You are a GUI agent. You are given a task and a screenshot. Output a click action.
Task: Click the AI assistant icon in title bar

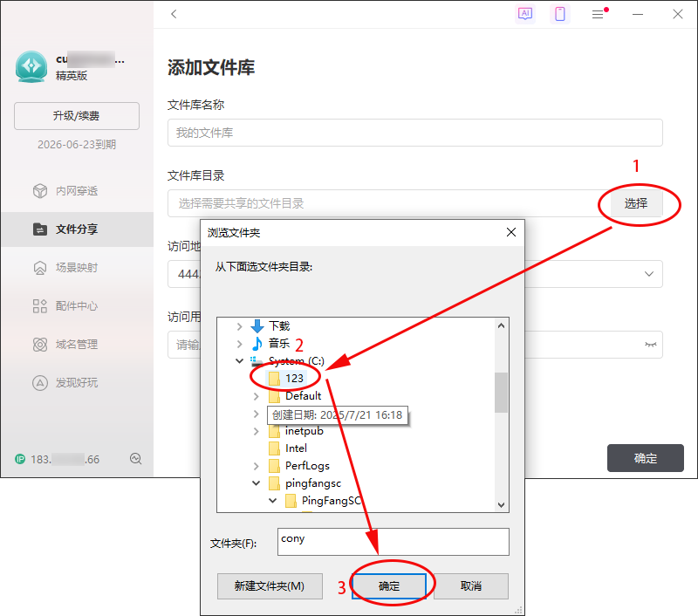525,14
